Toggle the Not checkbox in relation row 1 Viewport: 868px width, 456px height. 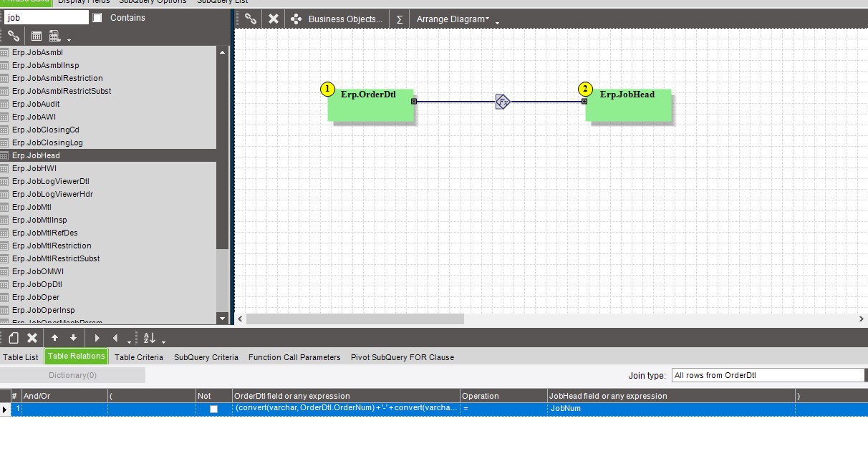click(213, 409)
